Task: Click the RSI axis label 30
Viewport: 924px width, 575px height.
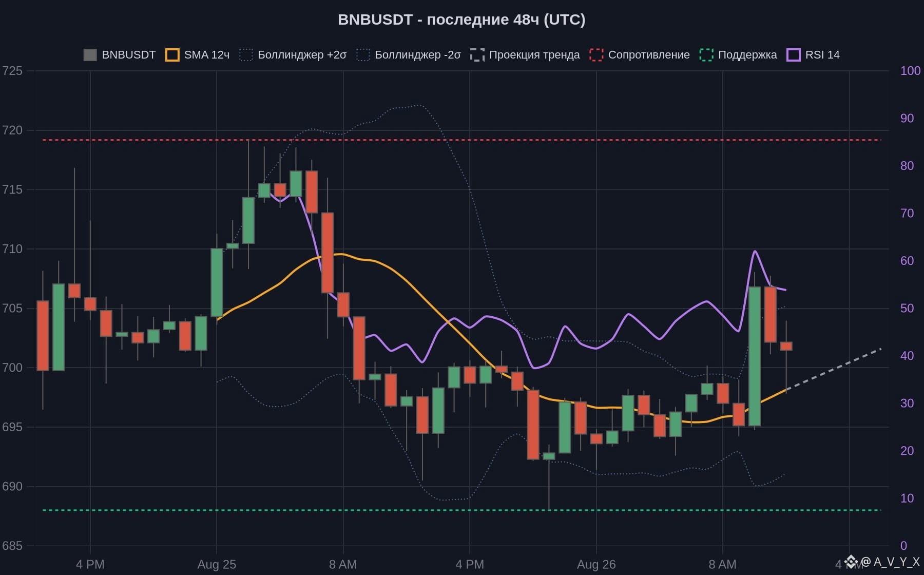Action: click(x=907, y=404)
